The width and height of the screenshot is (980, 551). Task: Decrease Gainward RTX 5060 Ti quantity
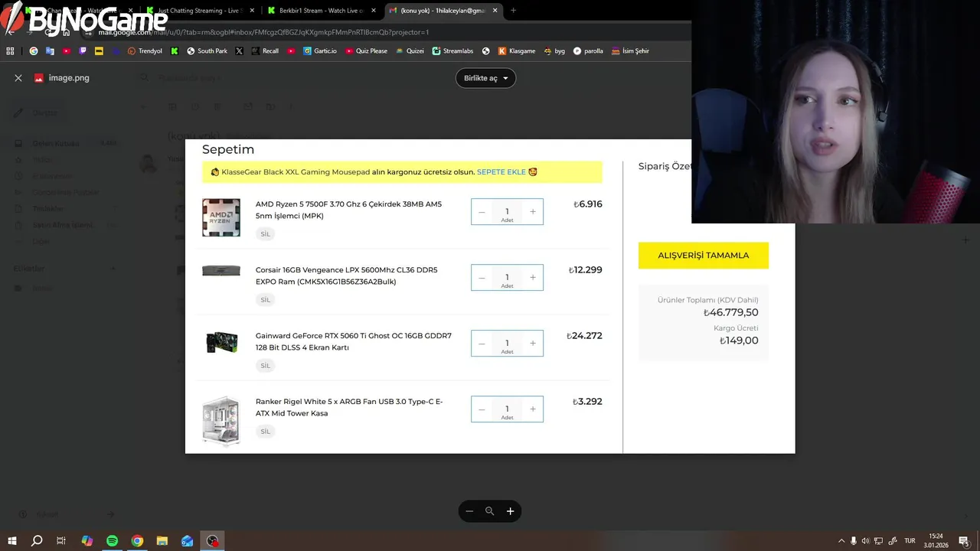click(482, 344)
